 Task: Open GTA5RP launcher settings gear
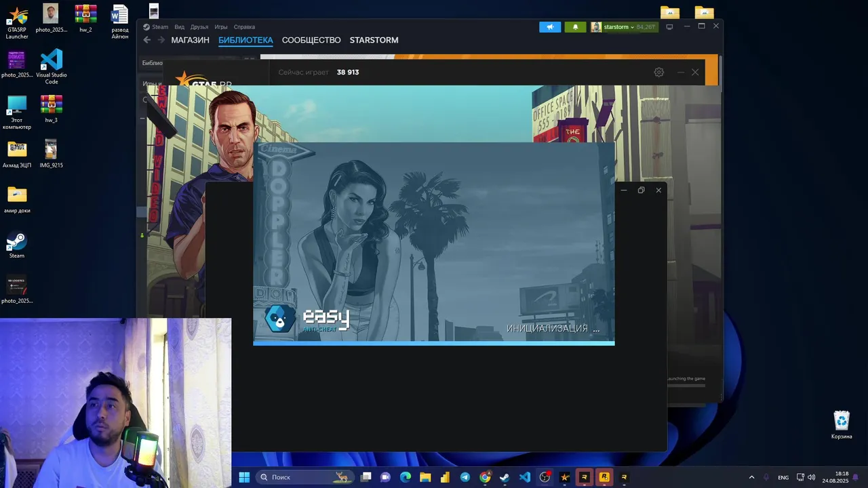click(x=658, y=72)
